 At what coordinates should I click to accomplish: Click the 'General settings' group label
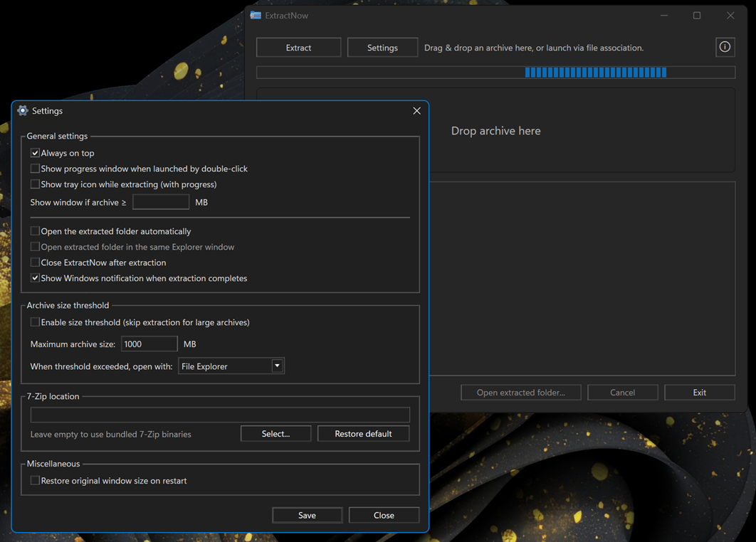click(x=57, y=136)
